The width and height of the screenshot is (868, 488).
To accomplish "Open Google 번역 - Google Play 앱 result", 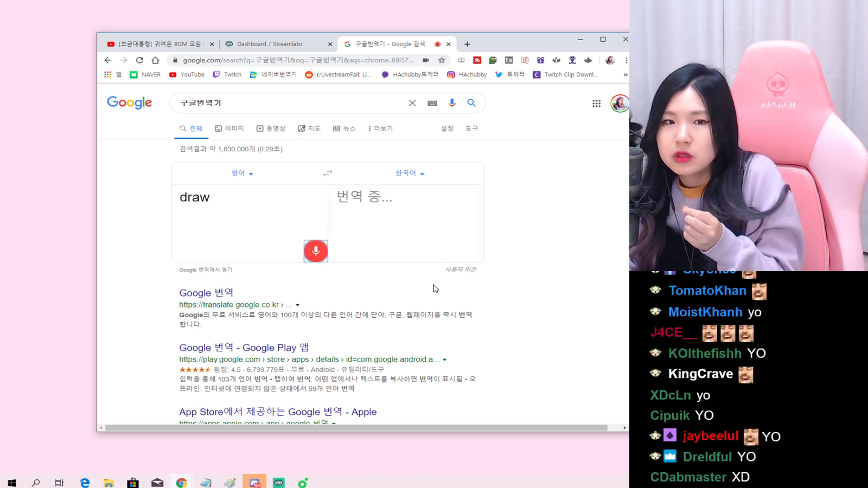I will (x=244, y=348).
